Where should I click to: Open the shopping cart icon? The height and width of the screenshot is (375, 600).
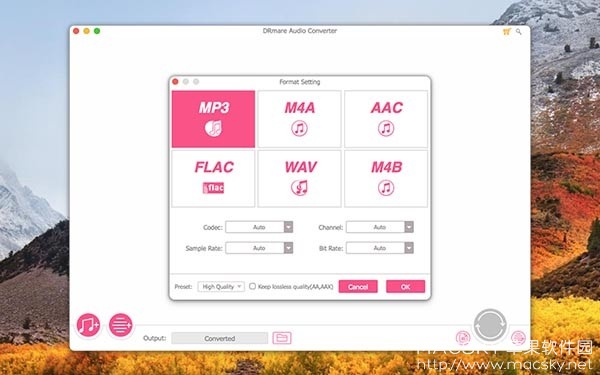pos(507,32)
